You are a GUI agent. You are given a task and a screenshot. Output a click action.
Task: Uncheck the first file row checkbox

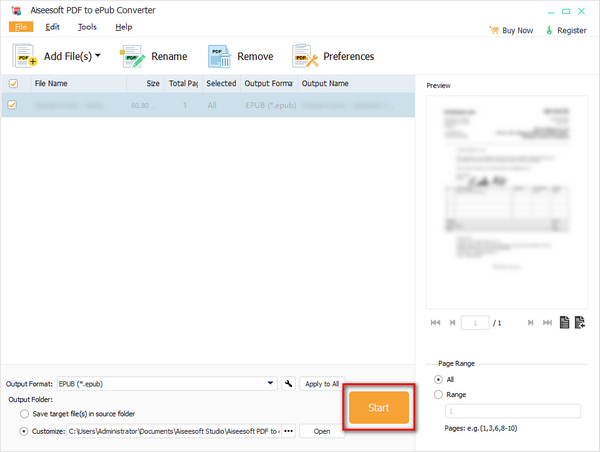(x=12, y=104)
